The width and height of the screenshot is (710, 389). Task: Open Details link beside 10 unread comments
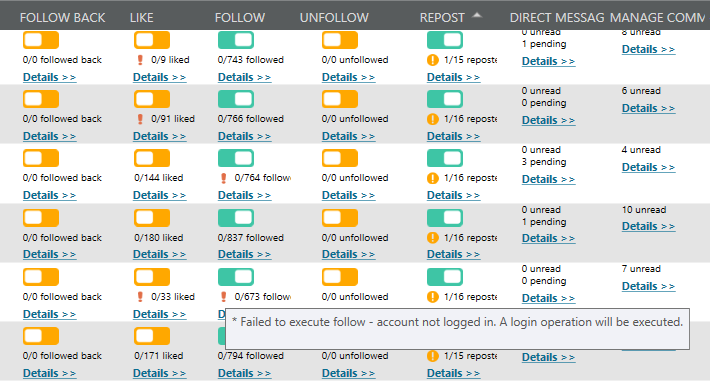[x=648, y=226]
